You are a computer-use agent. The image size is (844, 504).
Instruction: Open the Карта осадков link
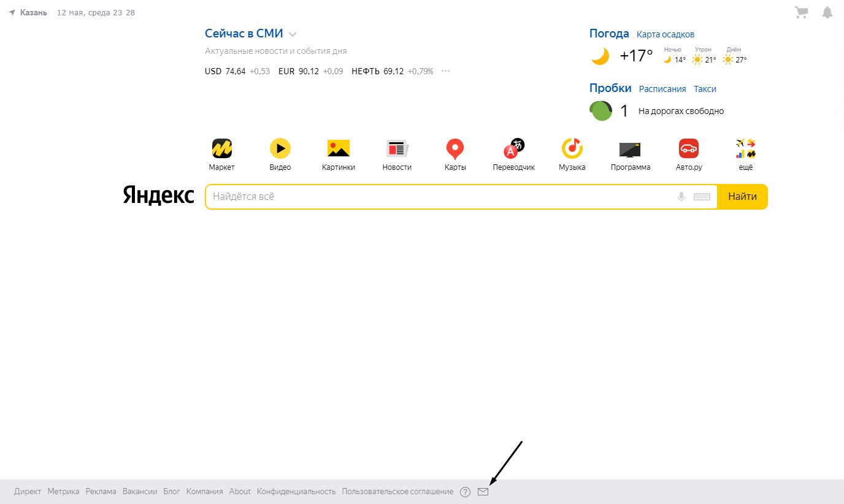point(666,34)
